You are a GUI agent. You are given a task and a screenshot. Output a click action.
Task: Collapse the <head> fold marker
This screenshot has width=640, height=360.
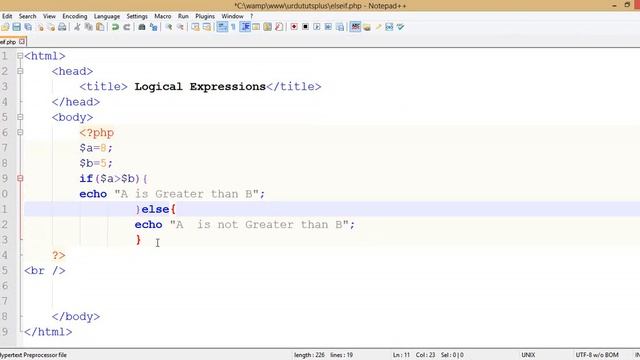click(x=20, y=71)
